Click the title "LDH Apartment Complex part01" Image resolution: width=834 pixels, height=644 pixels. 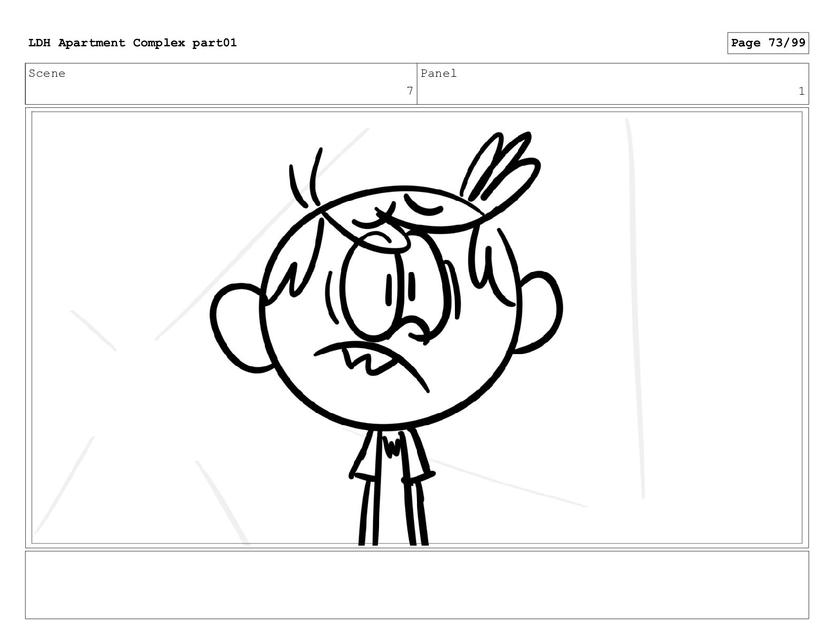[133, 43]
